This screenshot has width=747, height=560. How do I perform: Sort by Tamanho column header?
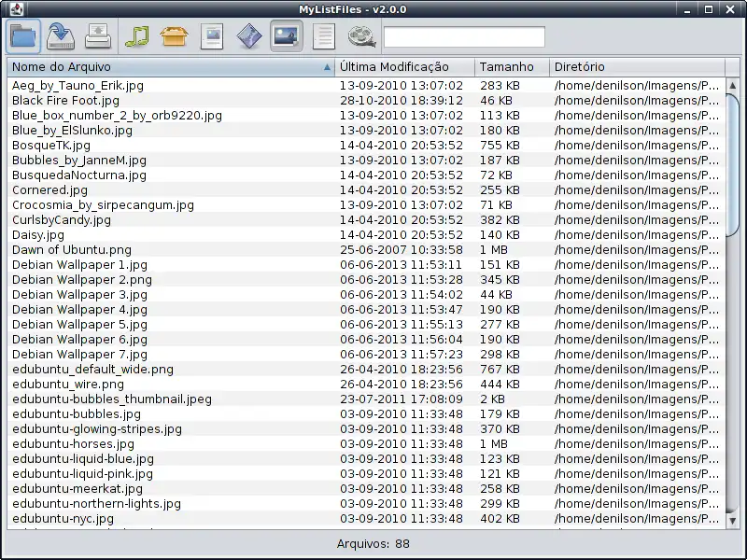(x=512, y=67)
